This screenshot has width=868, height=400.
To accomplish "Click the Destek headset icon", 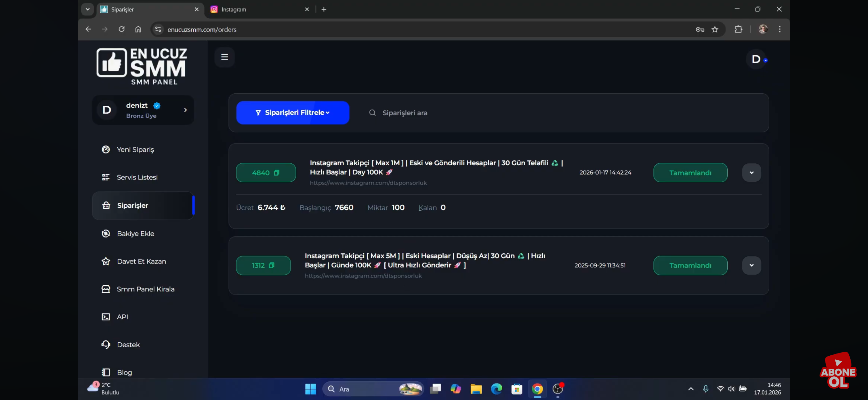I will (106, 344).
